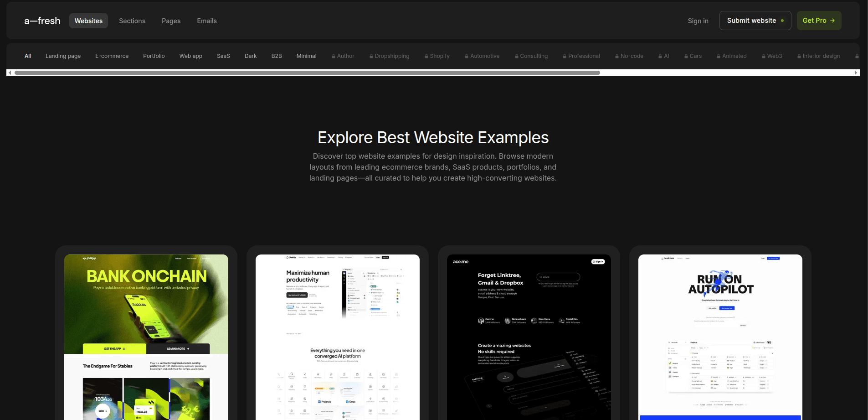Image resolution: width=868 pixels, height=420 pixels.
Task: Click the locked AI filter
Action: pos(664,56)
